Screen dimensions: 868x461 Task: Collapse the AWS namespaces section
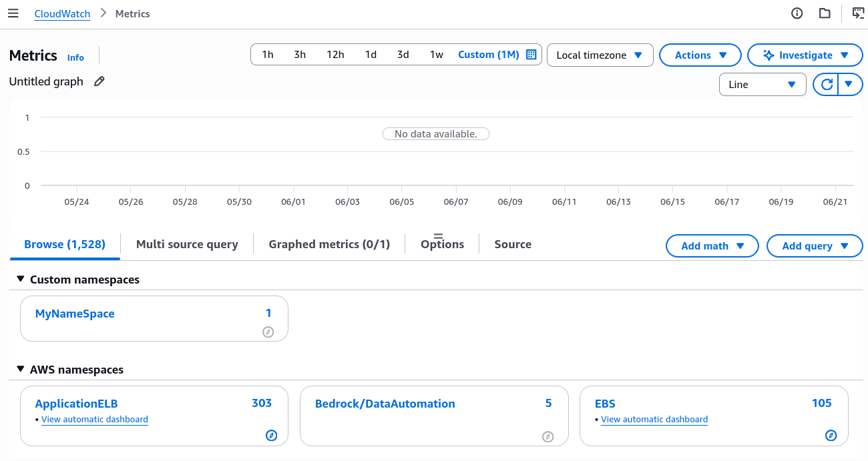tap(20, 370)
